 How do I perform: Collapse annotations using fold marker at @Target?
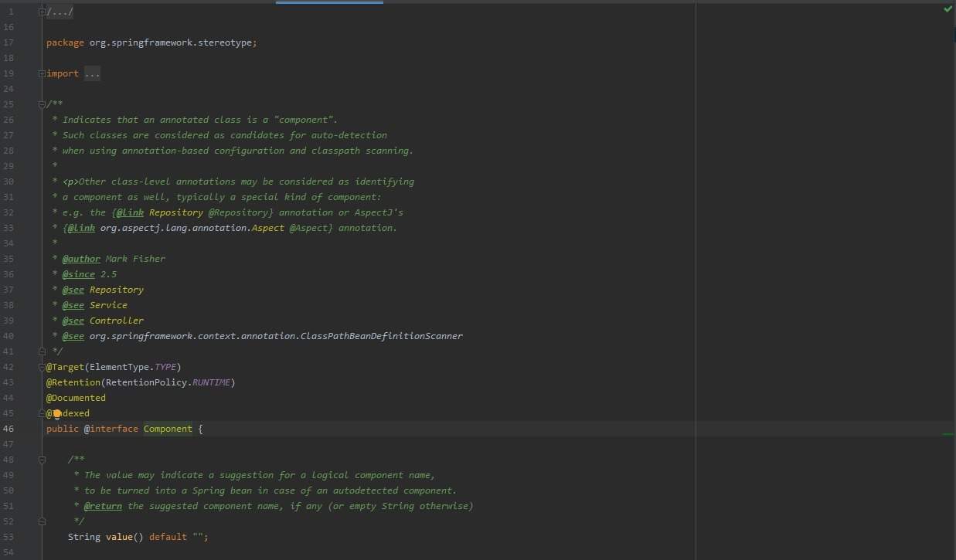click(x=41, y=367)
